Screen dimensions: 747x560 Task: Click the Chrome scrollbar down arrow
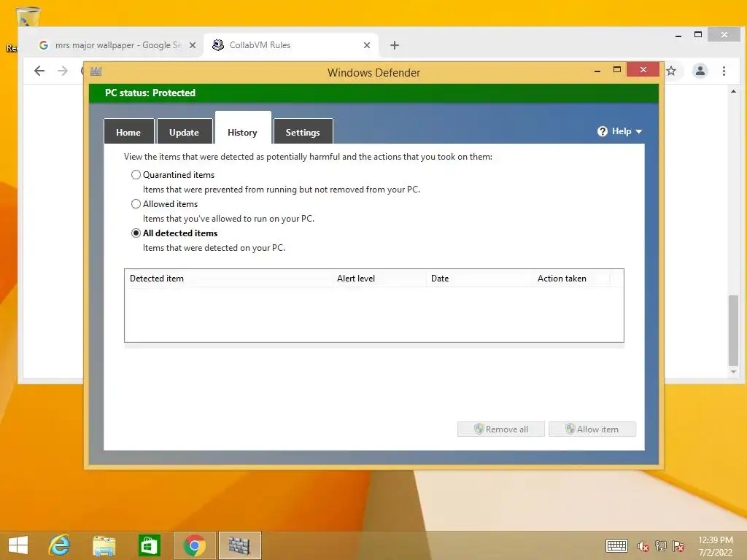point(733,372)
